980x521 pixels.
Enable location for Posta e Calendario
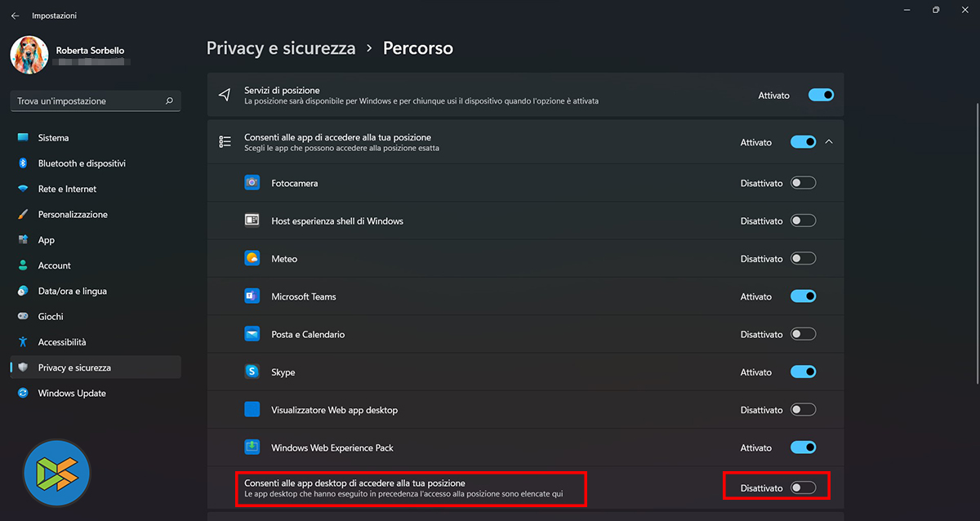(804, 334)
